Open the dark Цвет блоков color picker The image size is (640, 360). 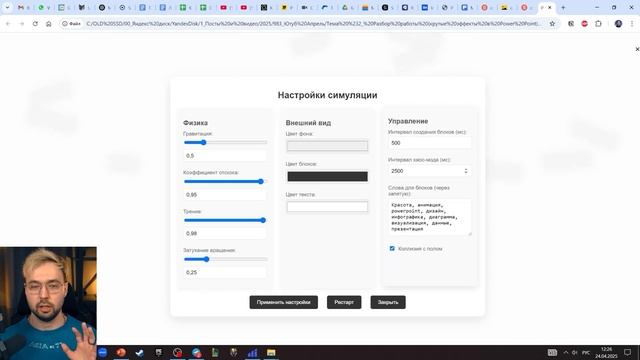(327, 176)
